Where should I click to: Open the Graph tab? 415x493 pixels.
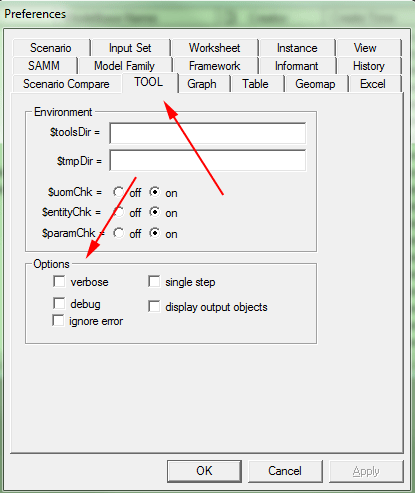point(202,84)
